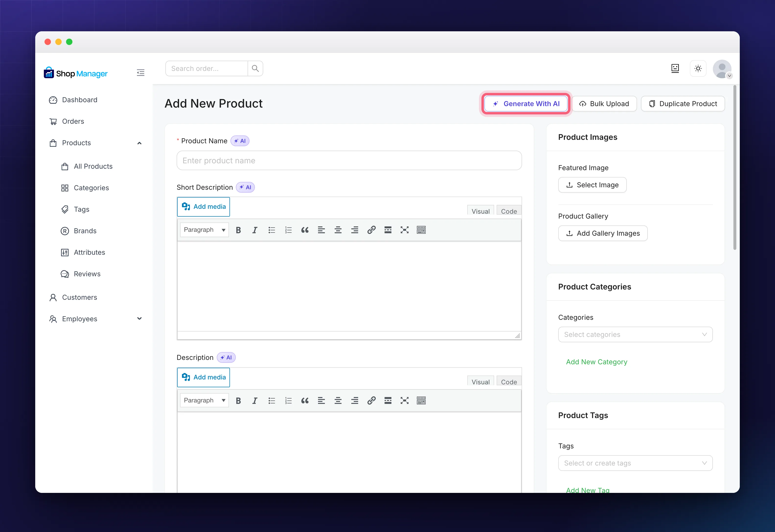775x532 pixels.
Task: Click Select Image for Featured Image
Action: [x=592, y=185]
